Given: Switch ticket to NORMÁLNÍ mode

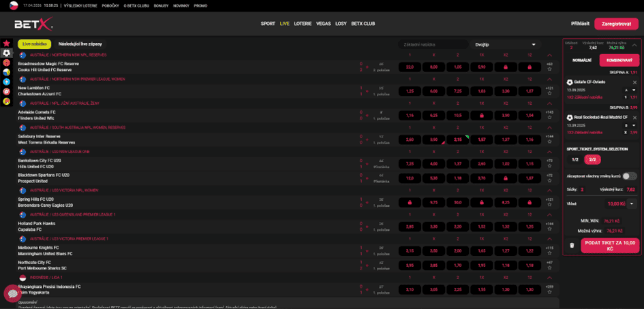Looking at the screenshot, I should [581, 61].
